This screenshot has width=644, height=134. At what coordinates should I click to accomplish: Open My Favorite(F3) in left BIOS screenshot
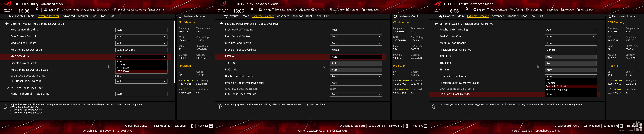point(68,10)
